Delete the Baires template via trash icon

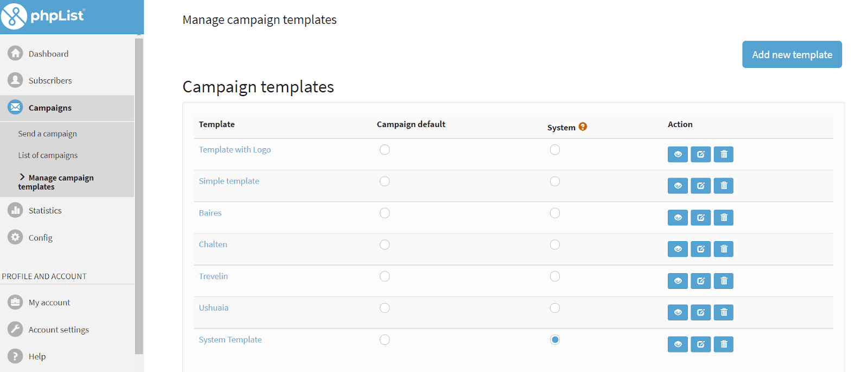click(x=723, y=218)
